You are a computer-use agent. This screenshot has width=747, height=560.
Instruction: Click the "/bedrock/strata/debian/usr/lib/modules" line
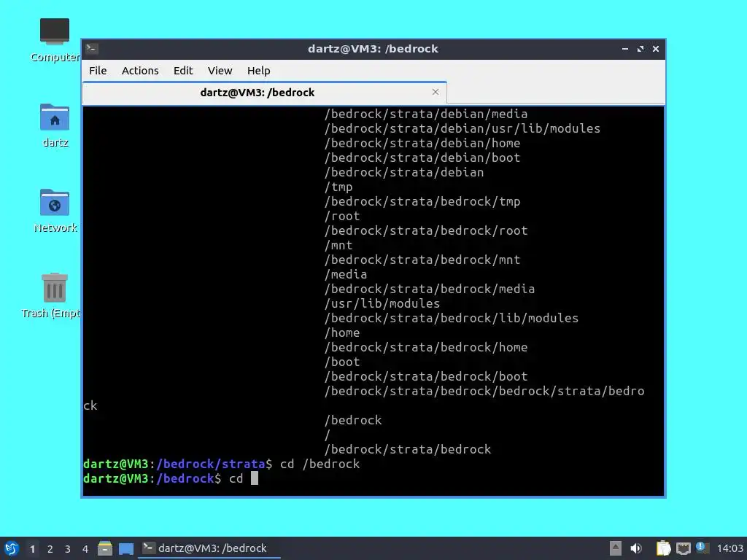tap(462, 128)
